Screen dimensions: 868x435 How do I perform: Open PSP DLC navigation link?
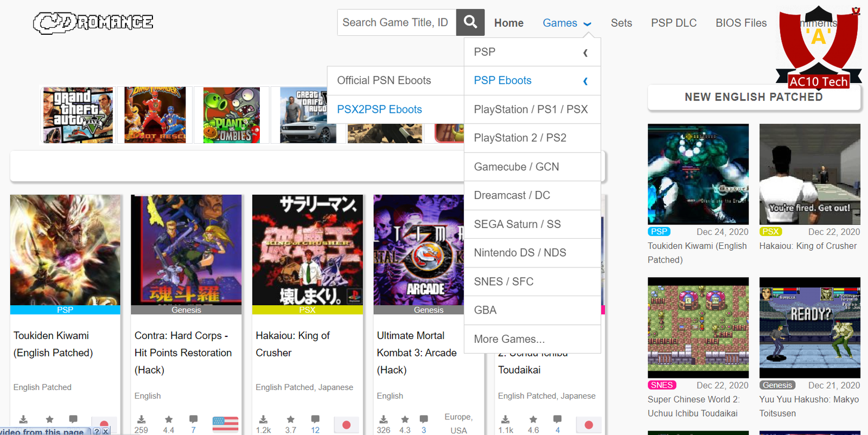674,23
